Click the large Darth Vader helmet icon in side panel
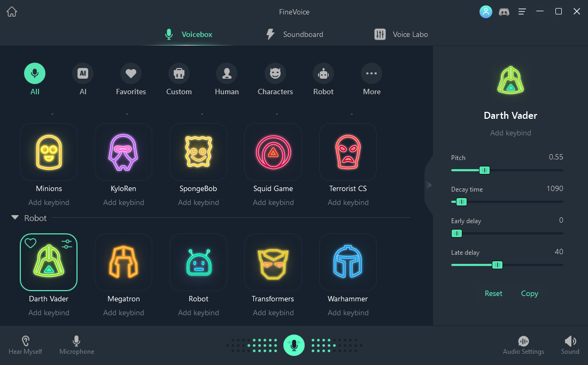 tap(510, 80)
